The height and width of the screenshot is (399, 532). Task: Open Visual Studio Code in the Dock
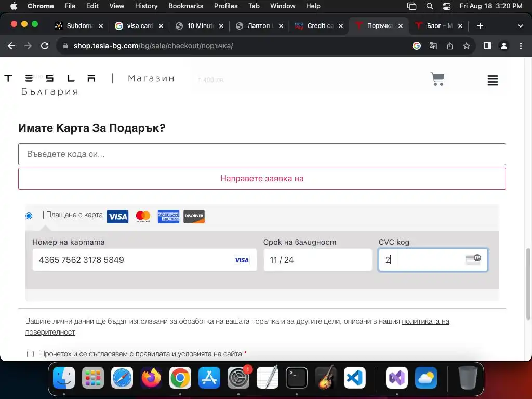pos(355,378)
